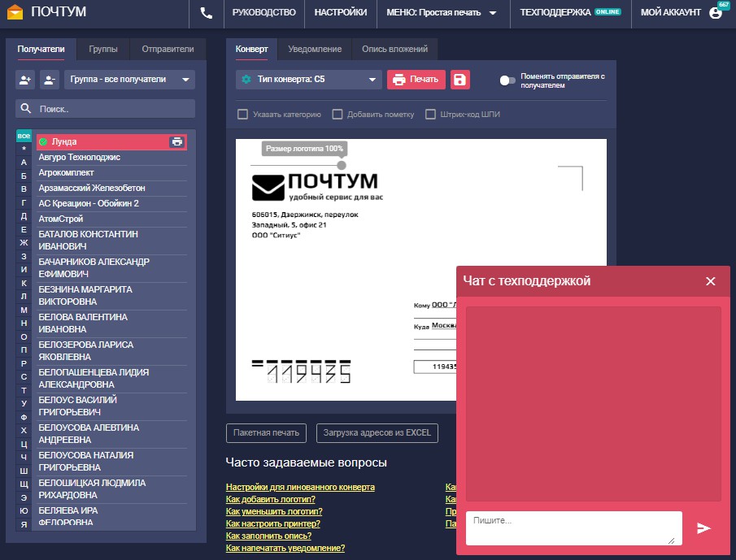Image resolution: width=736 pixels, height=560 pixels.
Task: Click the recipient search field
Action: 105,109
